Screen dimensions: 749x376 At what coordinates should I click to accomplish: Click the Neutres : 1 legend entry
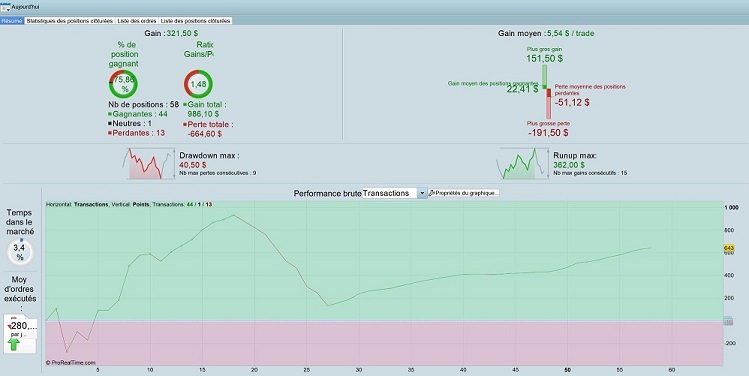coord(130,124)
